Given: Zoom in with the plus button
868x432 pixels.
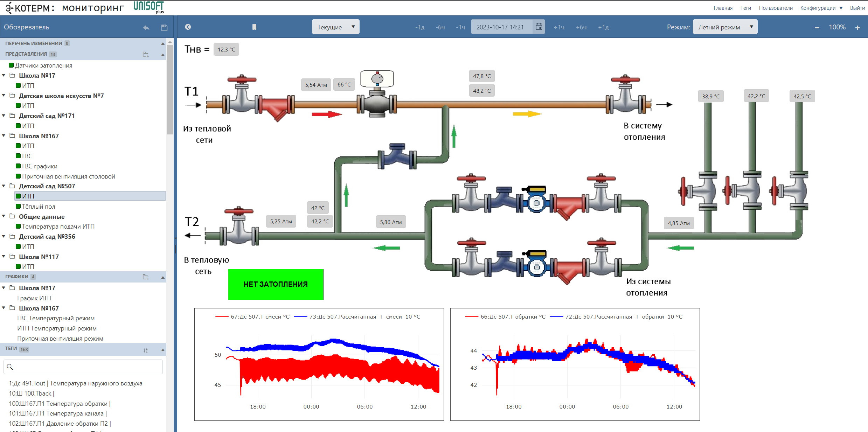Looking at the screenshot, I should point(857,27).
